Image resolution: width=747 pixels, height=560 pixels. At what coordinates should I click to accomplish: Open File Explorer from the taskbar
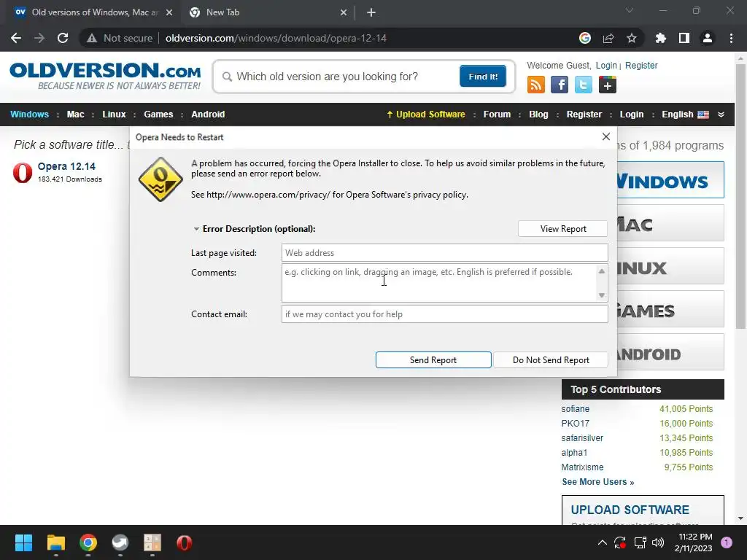(x=55, y=542)
